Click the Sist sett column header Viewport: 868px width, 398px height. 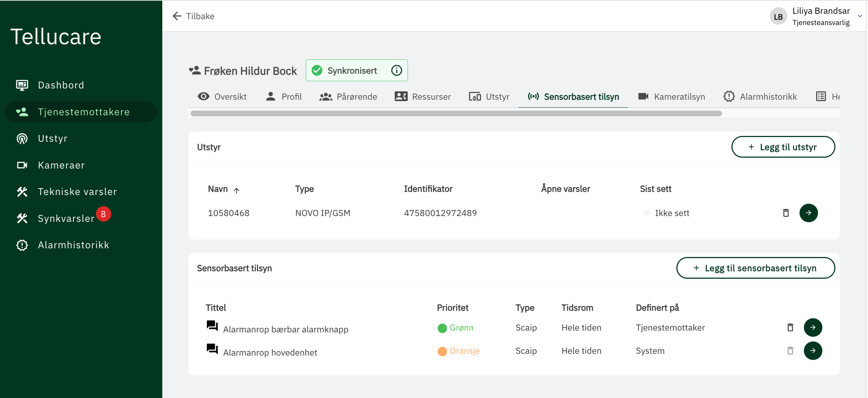click(x=655, y=189)
